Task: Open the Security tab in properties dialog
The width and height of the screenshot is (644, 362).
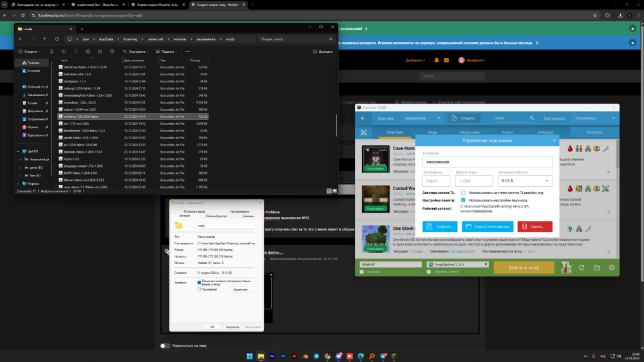Action: (248, 216)
